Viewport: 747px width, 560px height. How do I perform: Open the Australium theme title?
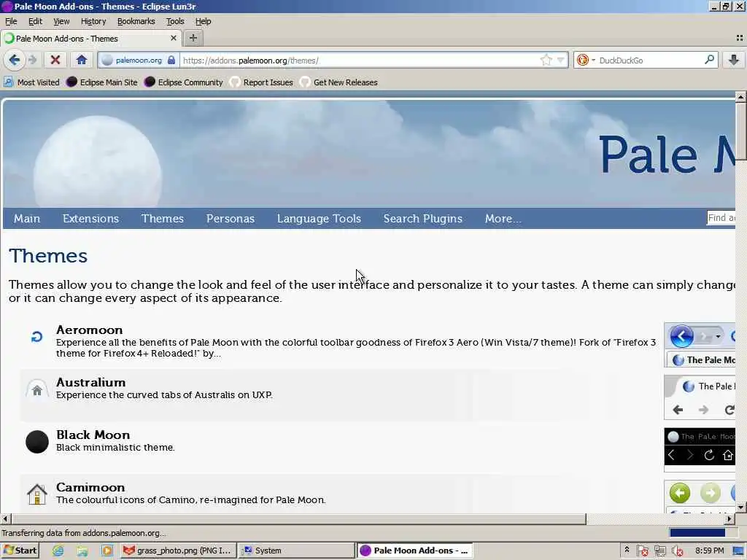click(91, 382)
